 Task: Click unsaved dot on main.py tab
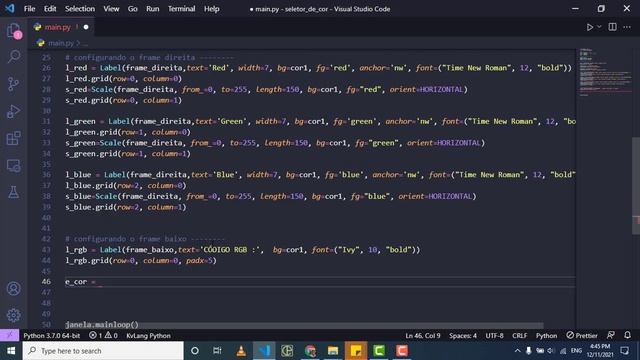point(86,27)
